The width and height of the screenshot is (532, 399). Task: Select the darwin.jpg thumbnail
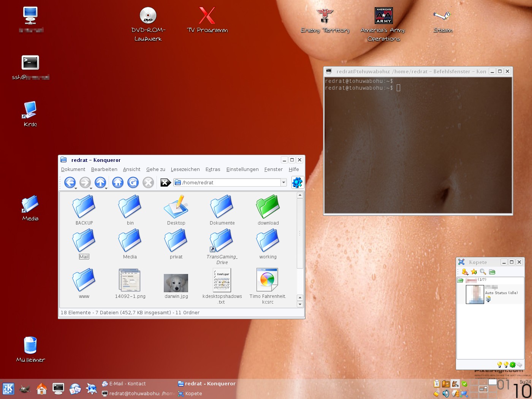[x=176, y=283]
